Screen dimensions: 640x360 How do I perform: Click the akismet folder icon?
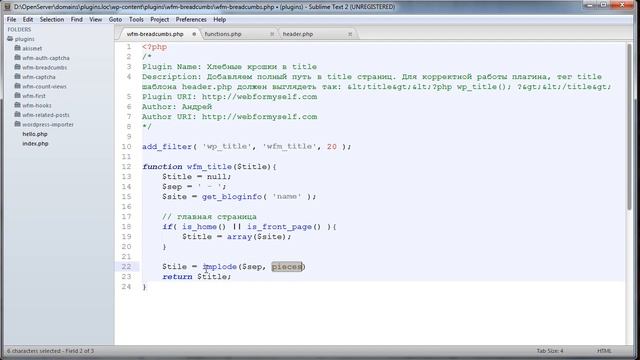[18, 48]
